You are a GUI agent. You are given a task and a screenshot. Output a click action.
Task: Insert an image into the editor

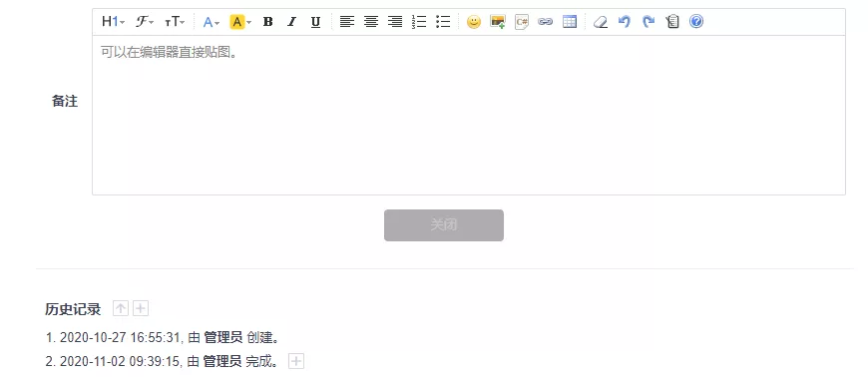pyautogui.click(x=498, y=22)
